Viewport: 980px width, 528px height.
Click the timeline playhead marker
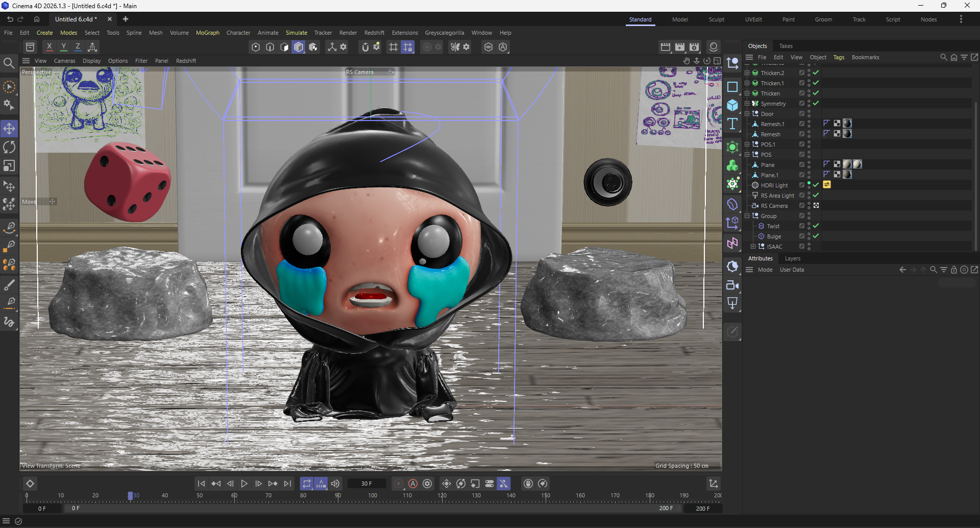pyautogui.click(x=130, y=495)
